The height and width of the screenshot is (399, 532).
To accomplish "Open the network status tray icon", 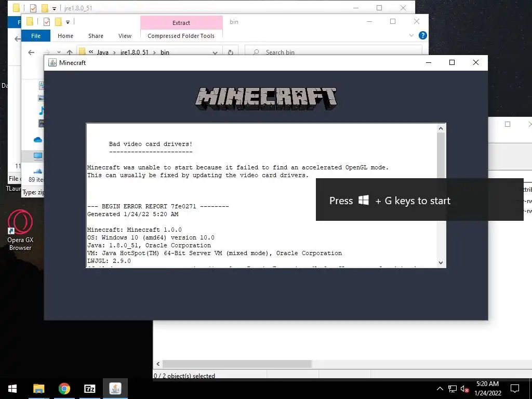I will [453, 389].
